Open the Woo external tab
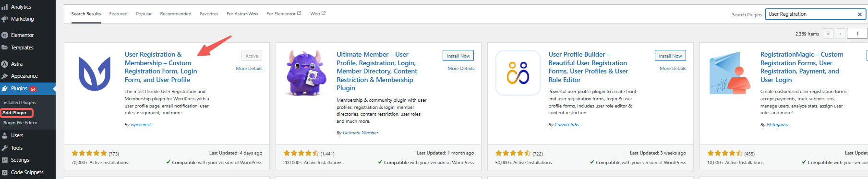The height and width of the screenshot is (179, 868). pos(318,14)
